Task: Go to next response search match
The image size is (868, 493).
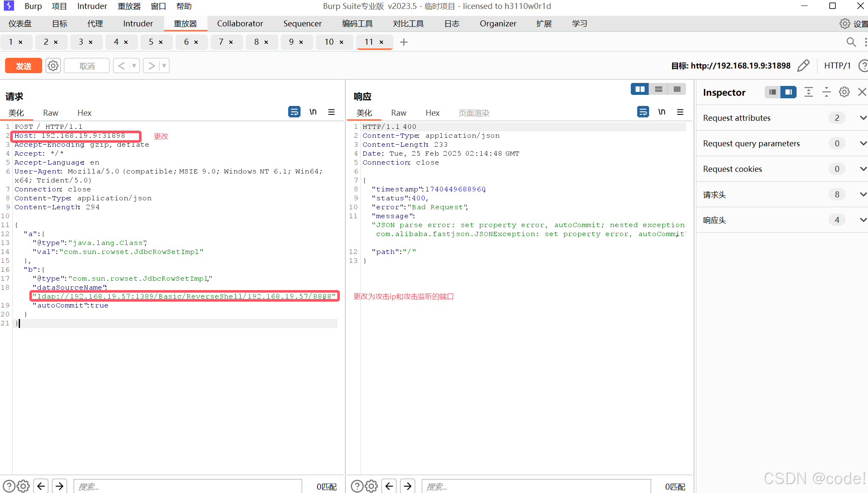Action: point(408,486)
